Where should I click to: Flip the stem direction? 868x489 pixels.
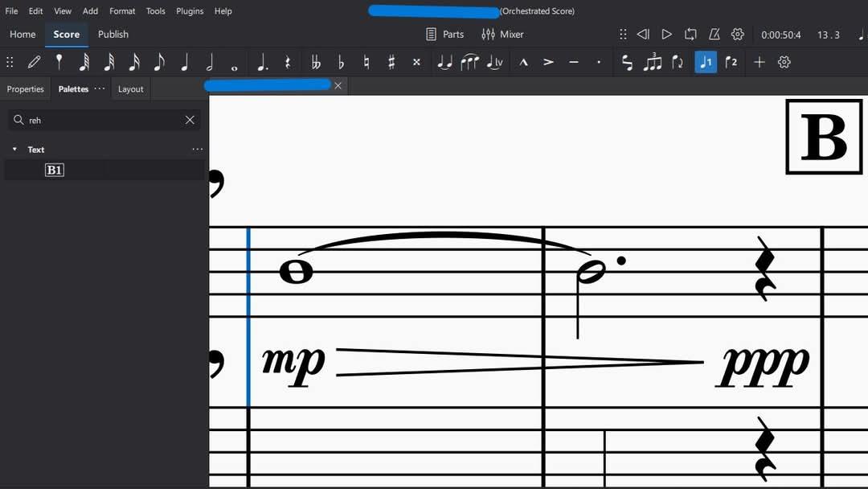tap(677, 62)
